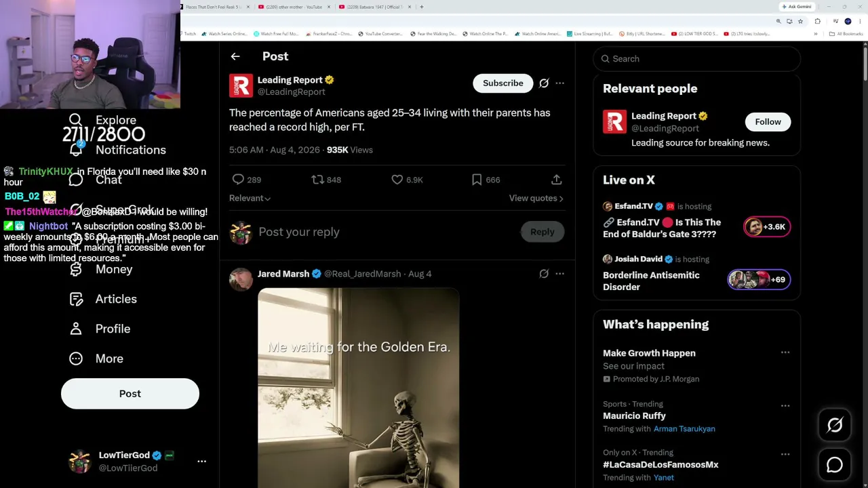
Task: Click the Subscribe button
Action: (503, 83)
